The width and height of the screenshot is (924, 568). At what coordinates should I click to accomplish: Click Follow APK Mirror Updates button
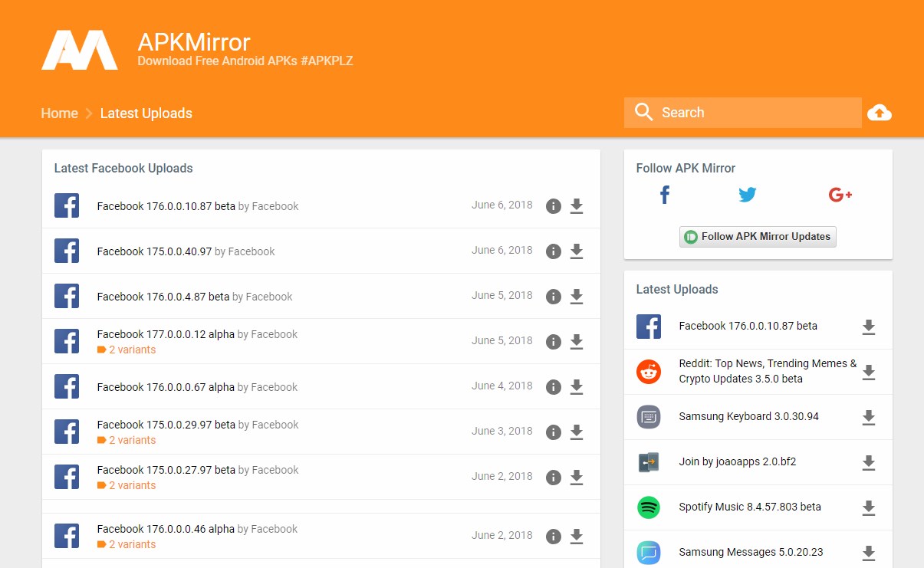[758, 237]
